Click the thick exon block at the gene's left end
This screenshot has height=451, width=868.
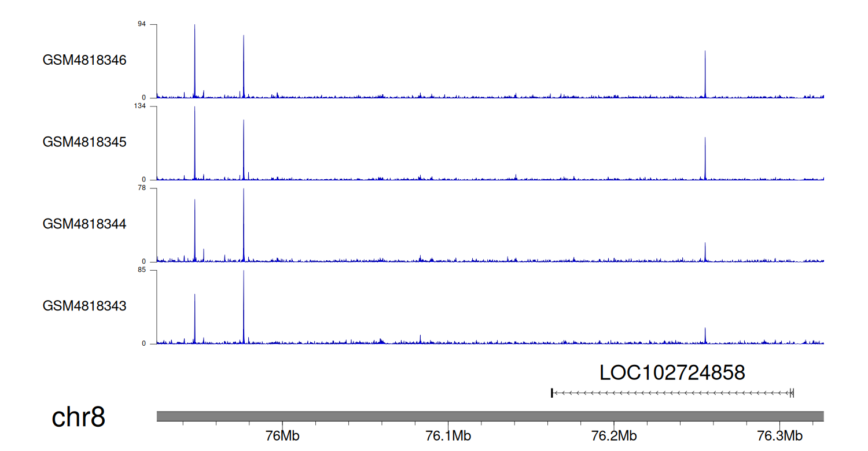[552, 393]
